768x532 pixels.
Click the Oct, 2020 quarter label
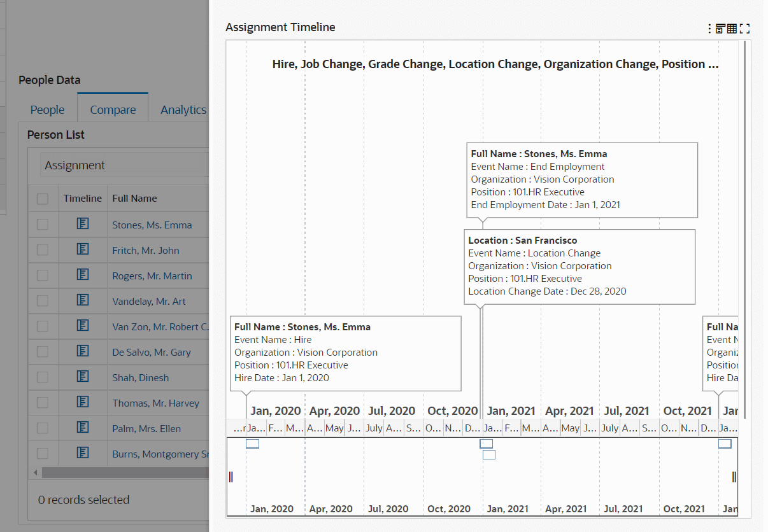452,411
